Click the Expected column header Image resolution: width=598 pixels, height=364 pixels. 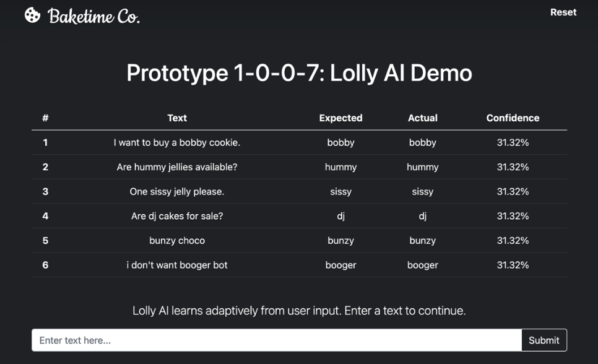coord(340,118)
